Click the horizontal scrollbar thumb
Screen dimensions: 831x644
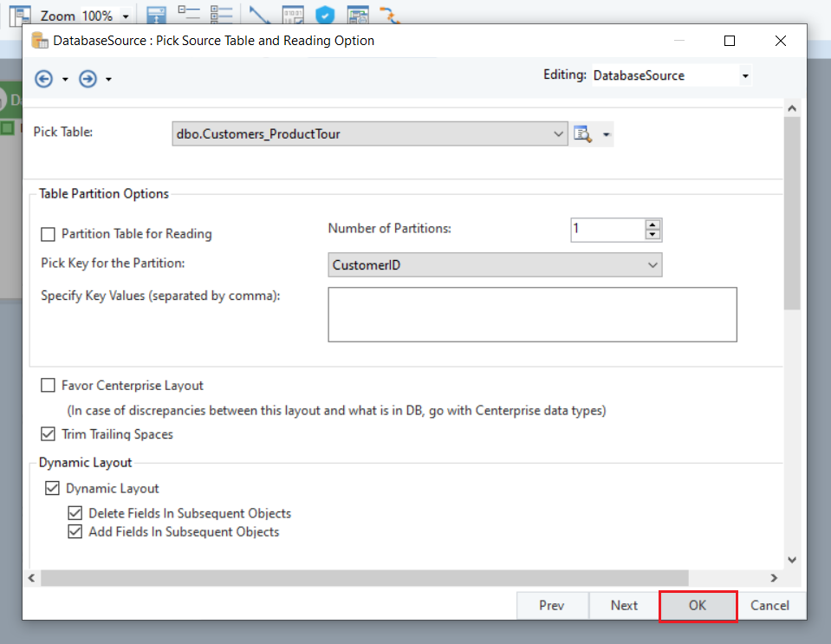point(365,578)
